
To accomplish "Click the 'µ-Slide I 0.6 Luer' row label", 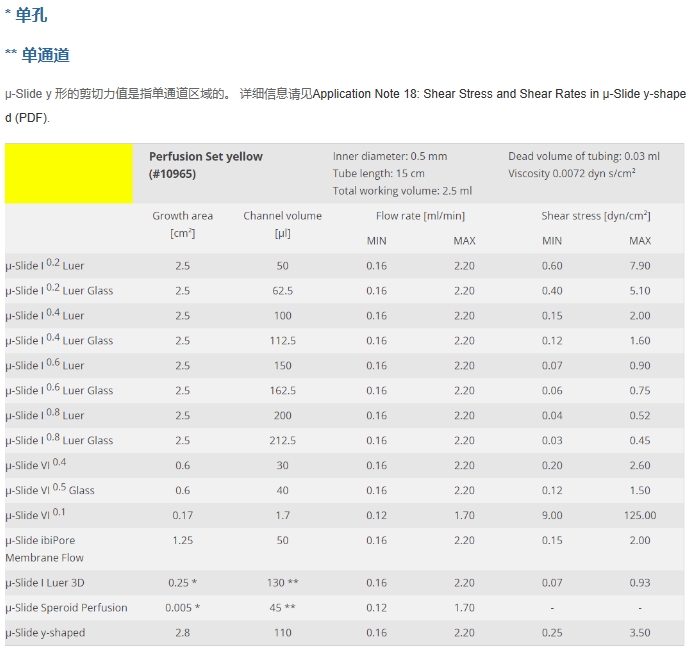I will [45, 364].
